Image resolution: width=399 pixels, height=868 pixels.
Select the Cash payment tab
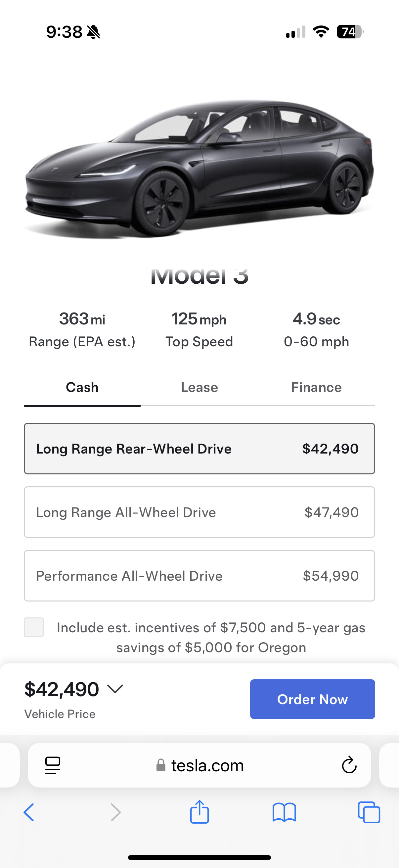(82, 388)
